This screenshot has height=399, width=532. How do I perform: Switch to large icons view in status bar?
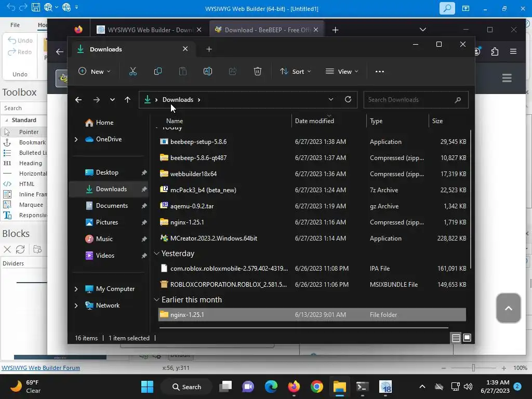467,338
